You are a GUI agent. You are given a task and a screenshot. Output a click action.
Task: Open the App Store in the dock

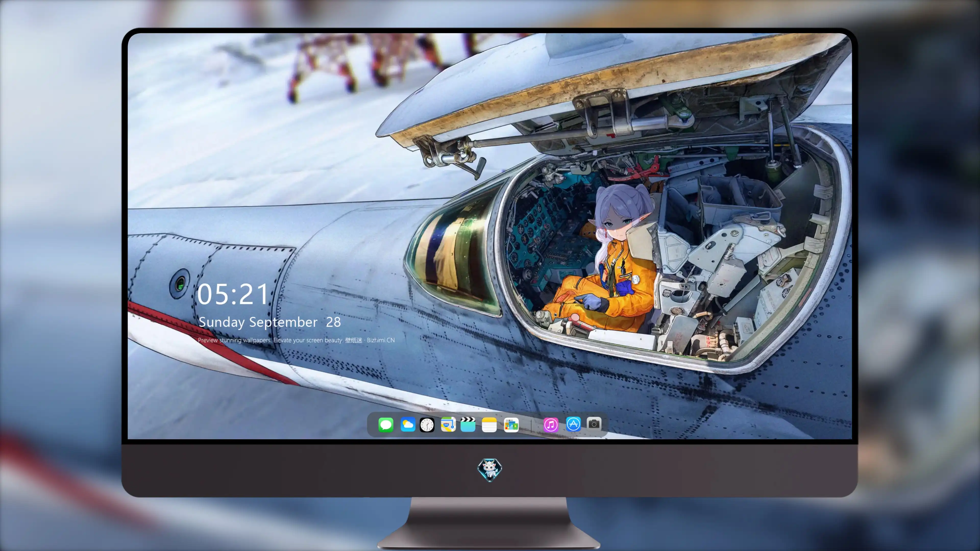click(x=573, y=424)
